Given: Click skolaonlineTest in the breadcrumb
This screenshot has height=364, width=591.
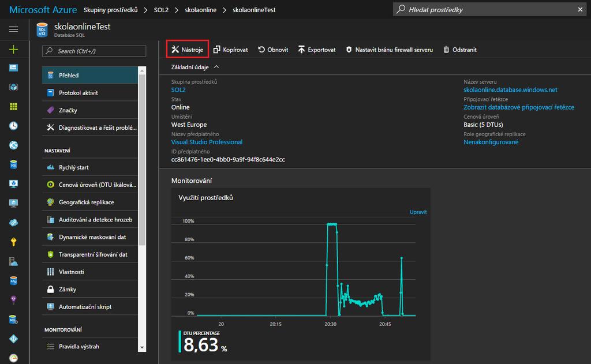Looking at the screenshot, I should [x=254, y=10].
